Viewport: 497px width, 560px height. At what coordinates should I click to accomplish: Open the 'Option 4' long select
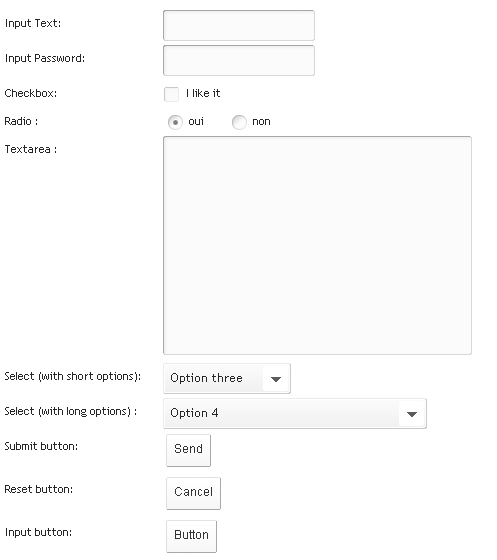click(295, 414)
